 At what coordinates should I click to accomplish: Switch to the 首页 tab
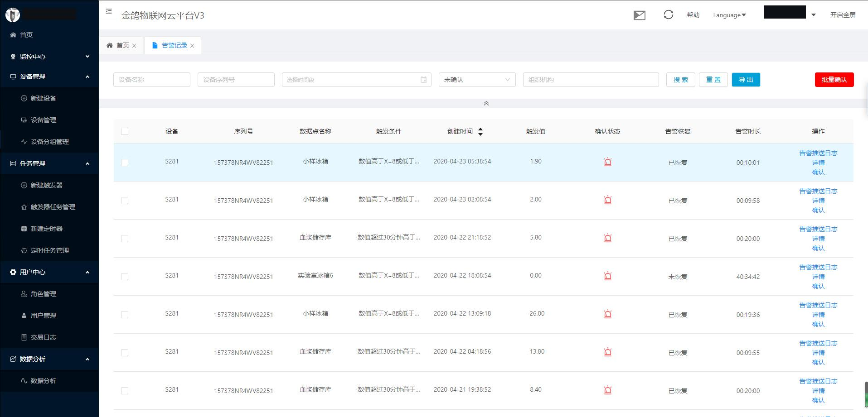[121, 45]
